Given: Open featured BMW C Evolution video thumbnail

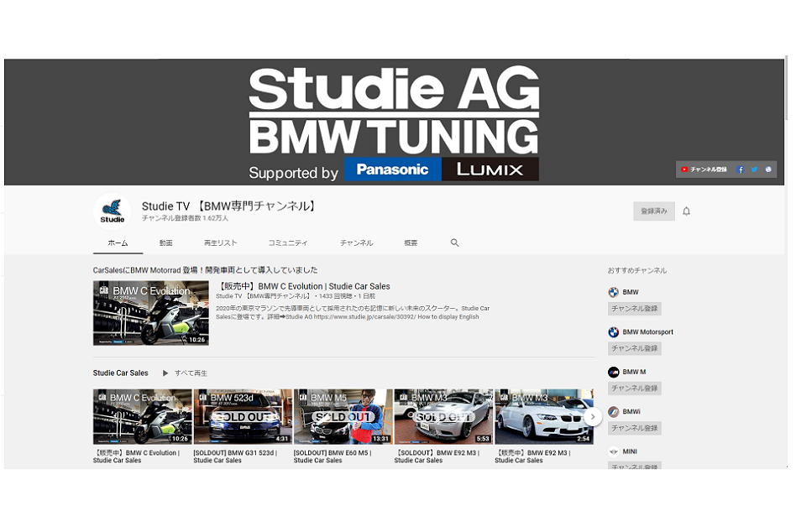Looking at the screenshot, I should (151, 314).
